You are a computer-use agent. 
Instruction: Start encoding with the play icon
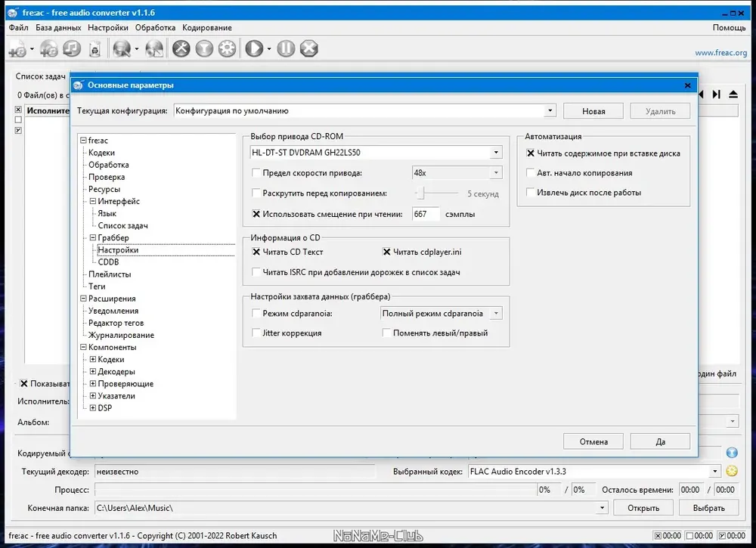[254, 48]
